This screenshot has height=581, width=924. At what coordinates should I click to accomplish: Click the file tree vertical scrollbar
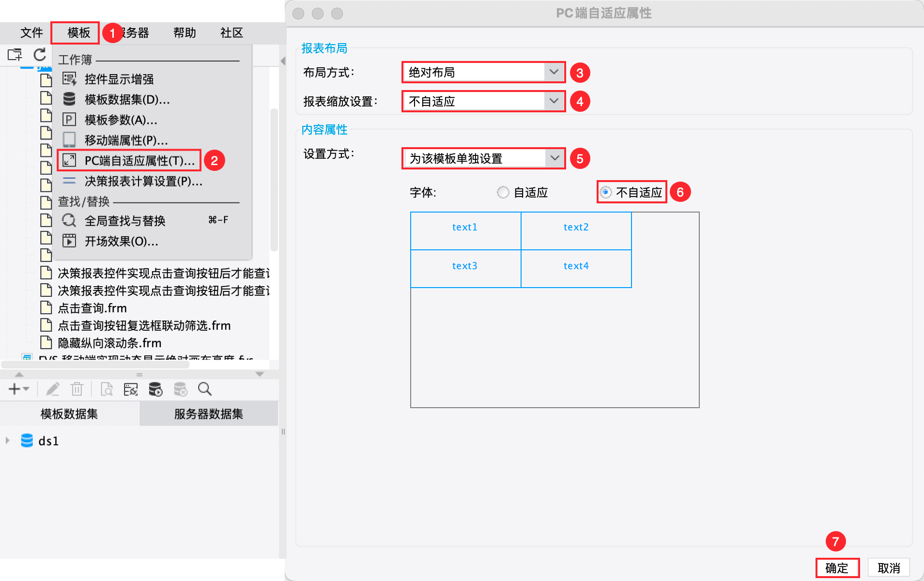click(x=274, y=179)
